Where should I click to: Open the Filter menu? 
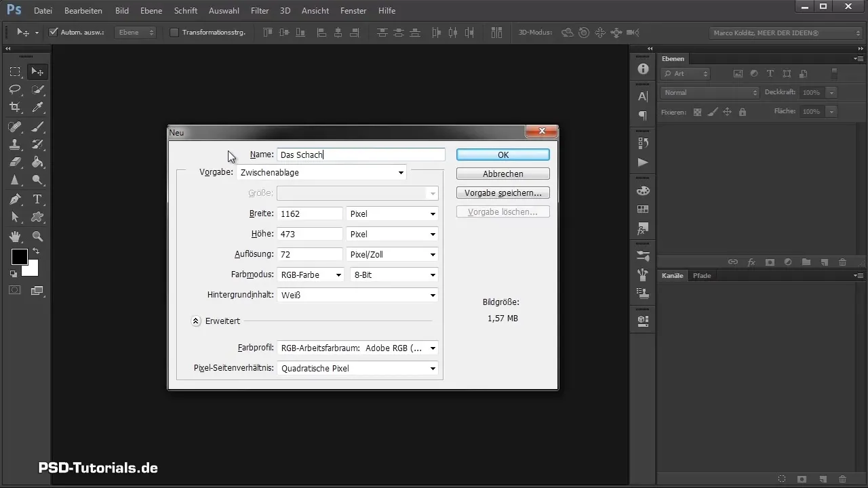click(259, 11)
